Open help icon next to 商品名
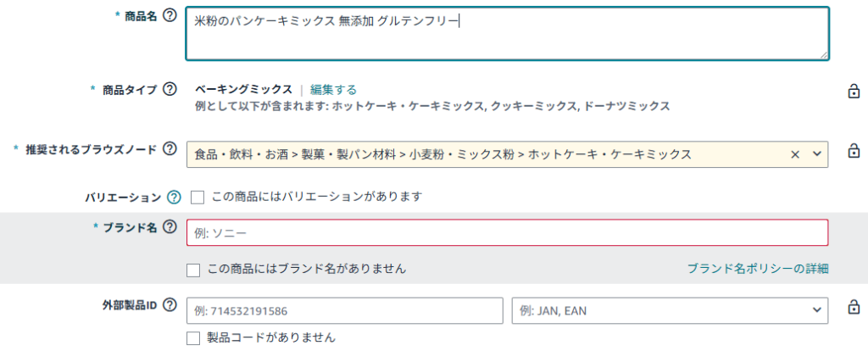868x351 pixels. [x=170, y=16]
